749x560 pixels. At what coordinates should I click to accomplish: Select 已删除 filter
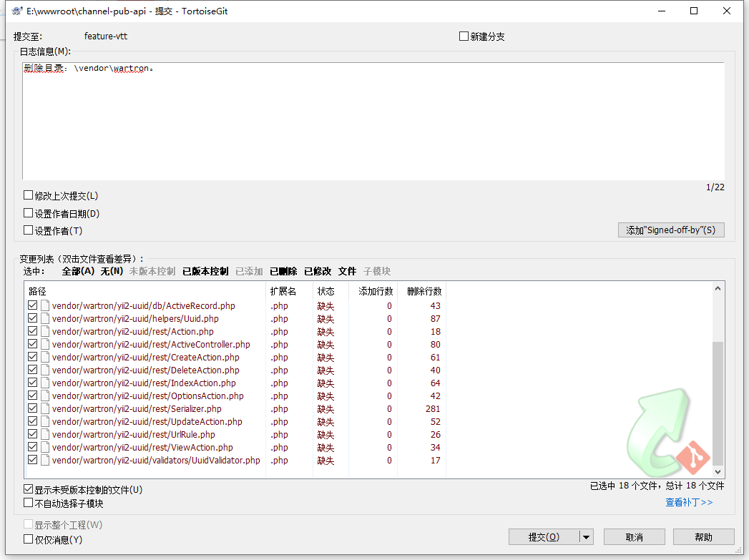[283, 271]
